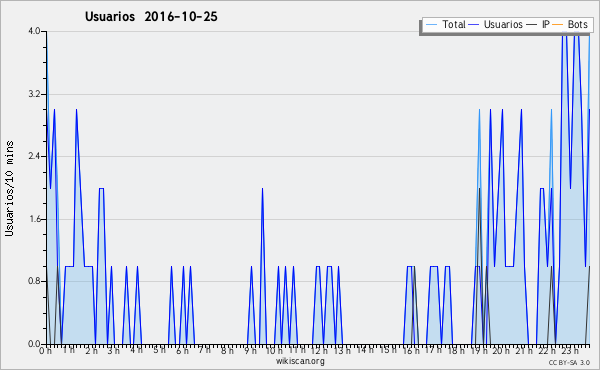Click the '19 h' x-axis label

[478, 351]
